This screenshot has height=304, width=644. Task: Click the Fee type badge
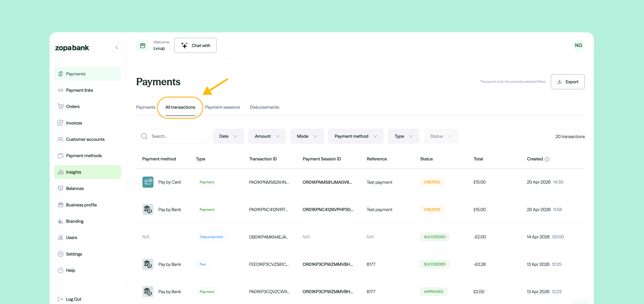203,264
